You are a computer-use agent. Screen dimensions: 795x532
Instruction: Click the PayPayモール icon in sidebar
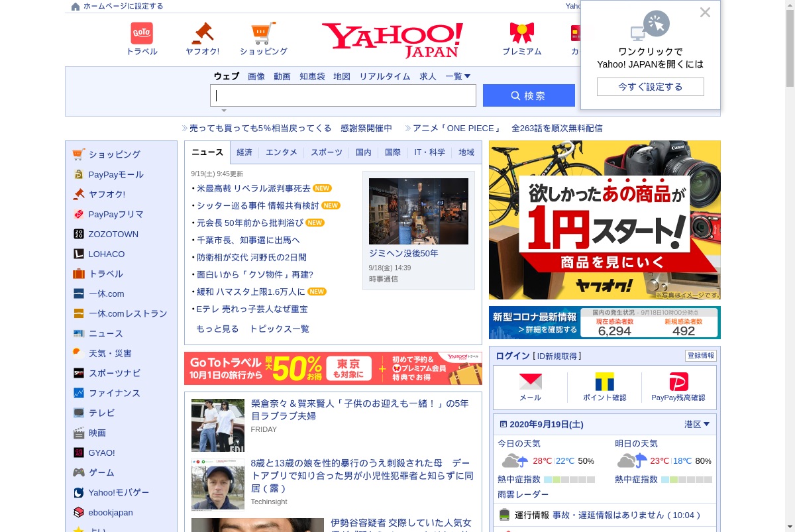pyautogui.click(x=79, y=174)
